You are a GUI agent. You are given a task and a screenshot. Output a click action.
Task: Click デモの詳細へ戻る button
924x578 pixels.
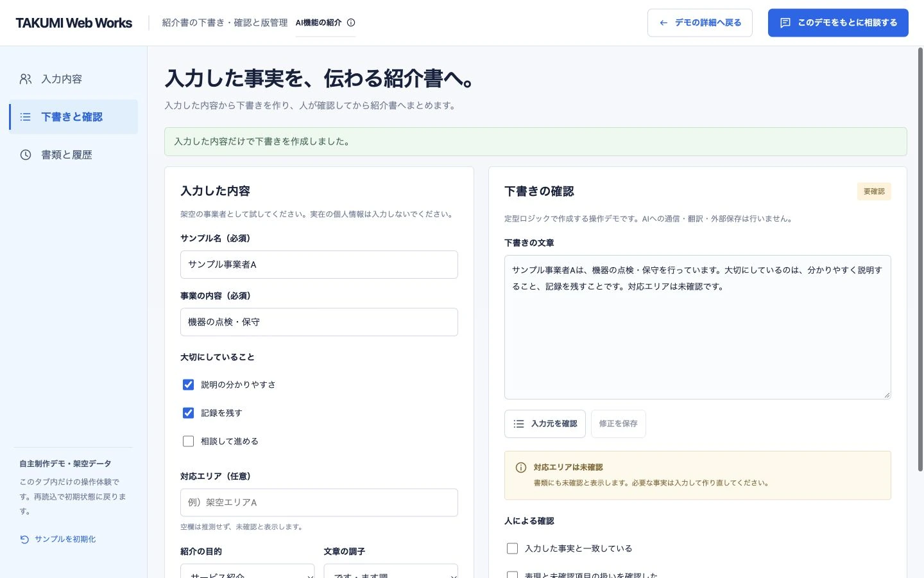[700, 22]
